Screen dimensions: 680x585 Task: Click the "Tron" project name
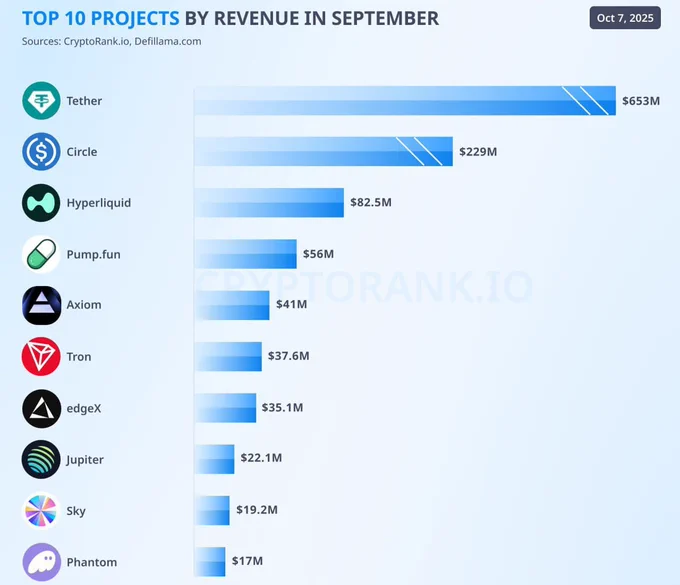(x=78, y=357)
